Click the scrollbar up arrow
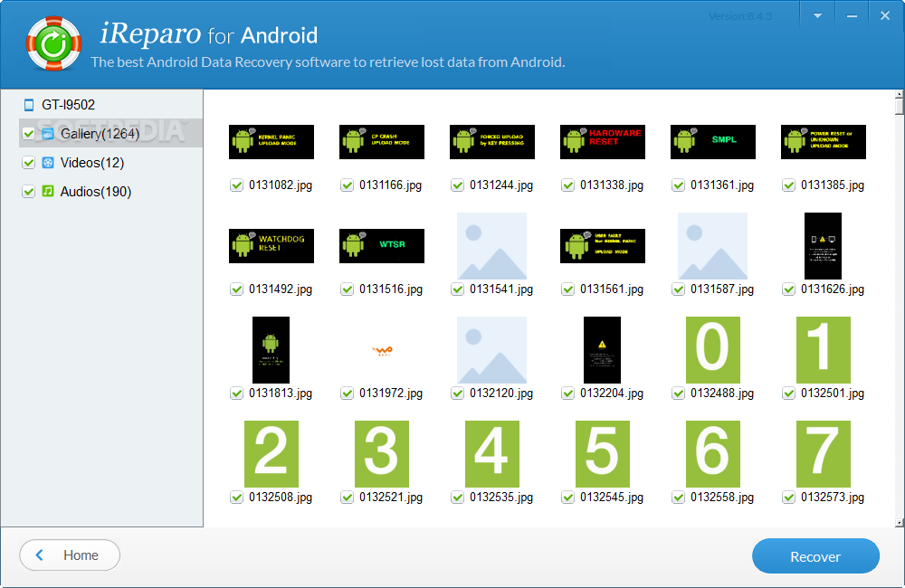This screenshot has height=588, width=905. tap(900, 93)
